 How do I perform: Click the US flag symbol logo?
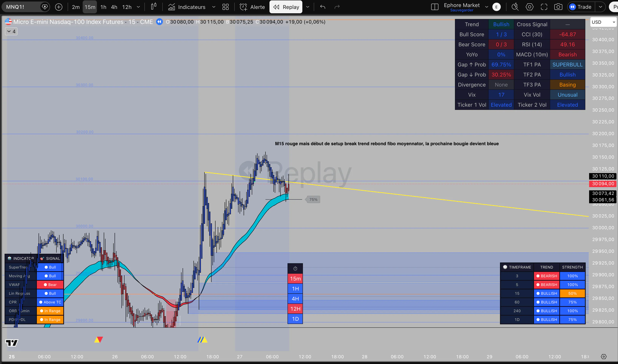pos(8,22)
